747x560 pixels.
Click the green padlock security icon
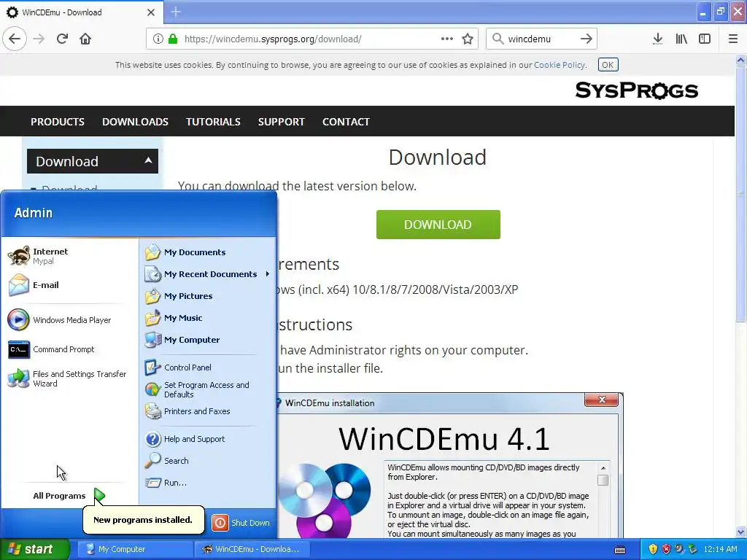coord(173,39)
